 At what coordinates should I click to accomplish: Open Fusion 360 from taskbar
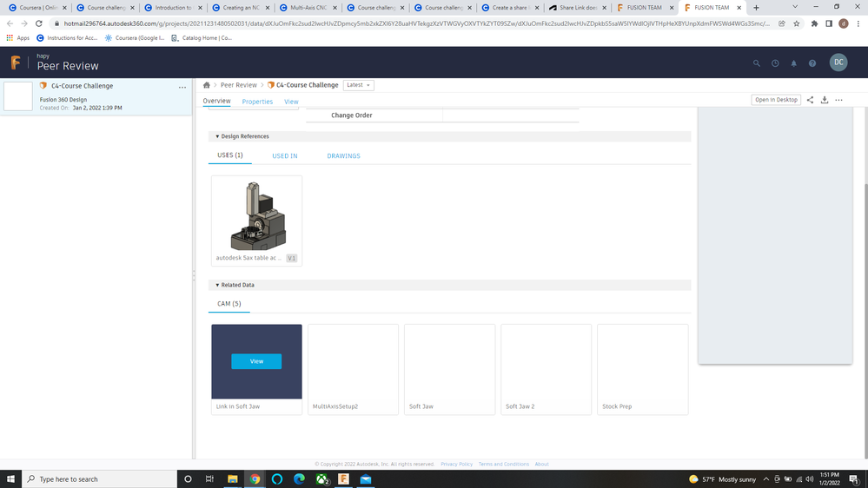[343, 479]
